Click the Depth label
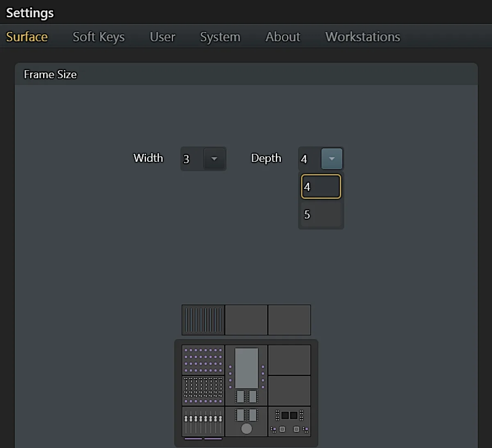The width and height of the screenshot is (492, 448). coord(266,158)
